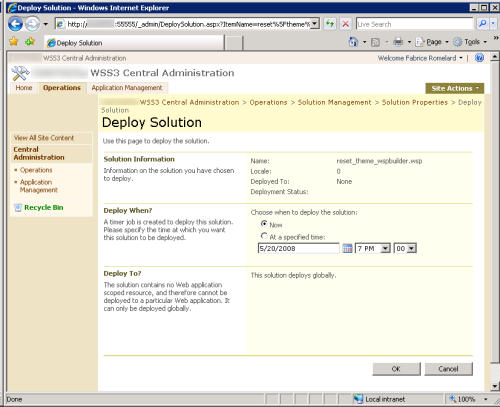Open Application Management in the left sidebar

click(38, 186)
